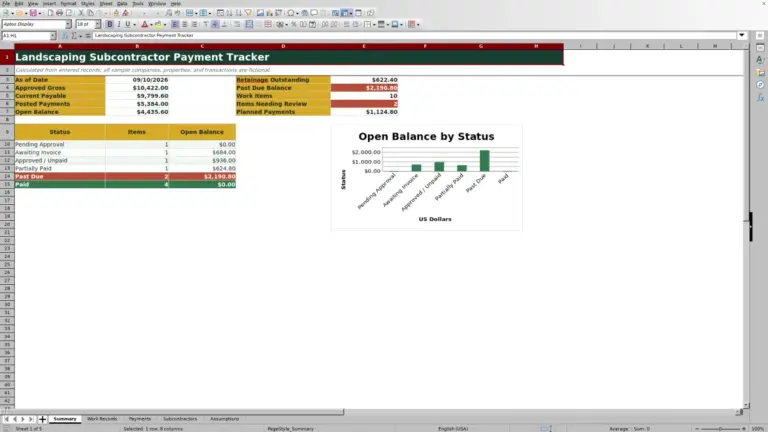Click the Align Left icon
This screenshot has width=768, height=432.
click(x=175, y=24)
